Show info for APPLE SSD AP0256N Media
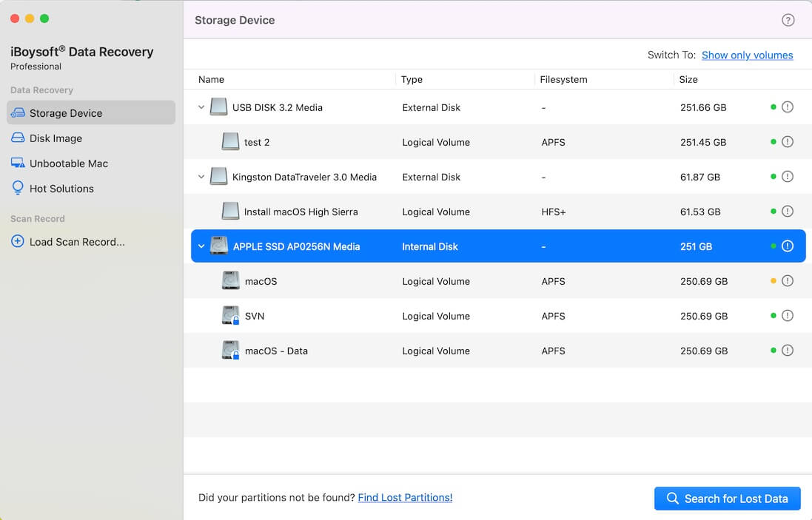 (787, 246)
